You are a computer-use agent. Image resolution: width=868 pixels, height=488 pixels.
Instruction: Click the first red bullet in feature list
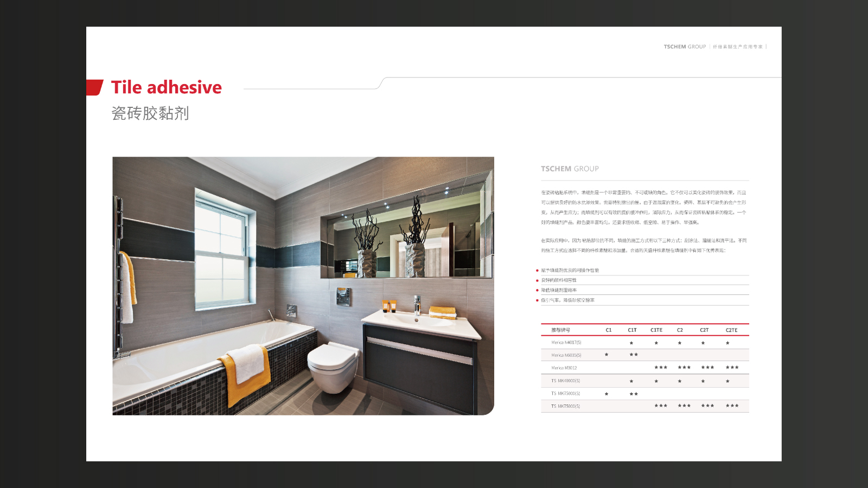537,271
